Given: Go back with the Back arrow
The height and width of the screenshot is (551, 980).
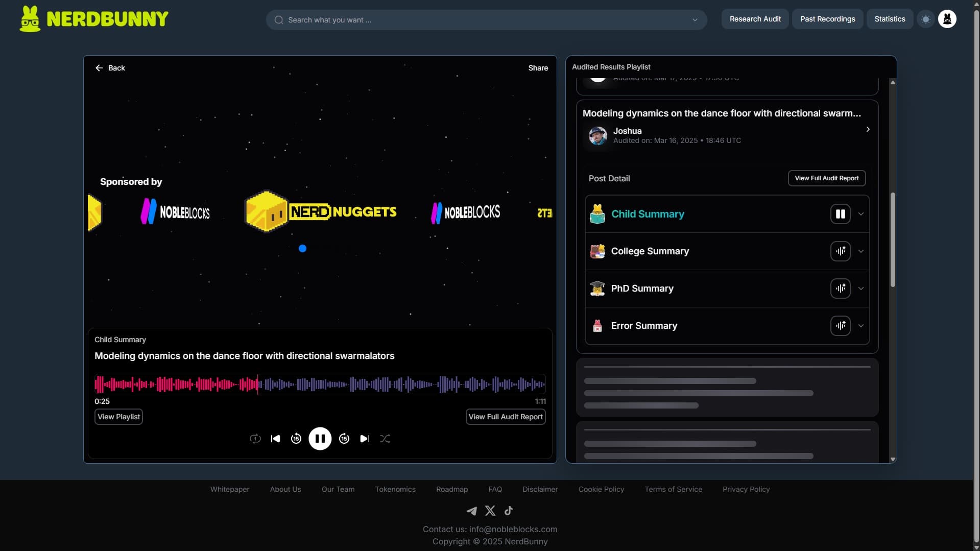Looking at the screenshot, I should 110,68.
